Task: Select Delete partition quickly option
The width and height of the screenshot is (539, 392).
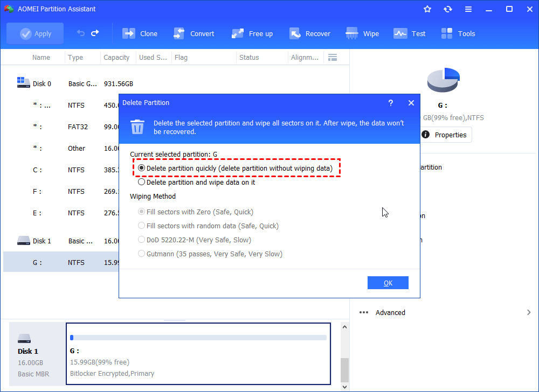Action: [x=141, y=167]
